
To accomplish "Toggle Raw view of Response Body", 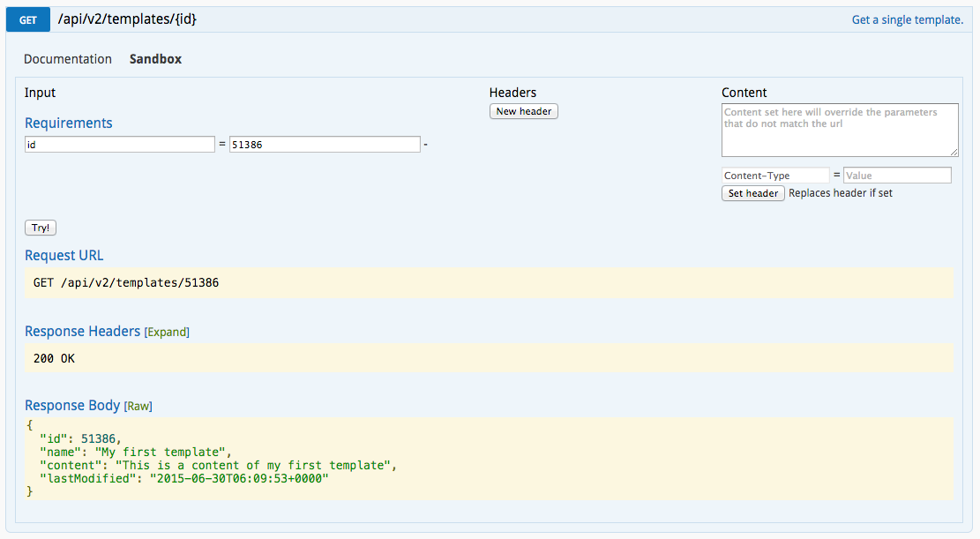I will 138,407.
